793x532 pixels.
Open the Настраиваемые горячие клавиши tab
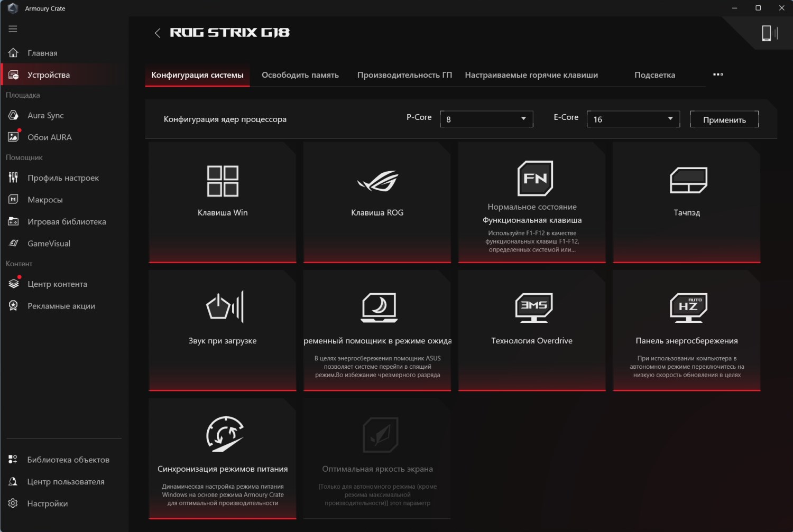pyautogui.click(x=531, y=75)
